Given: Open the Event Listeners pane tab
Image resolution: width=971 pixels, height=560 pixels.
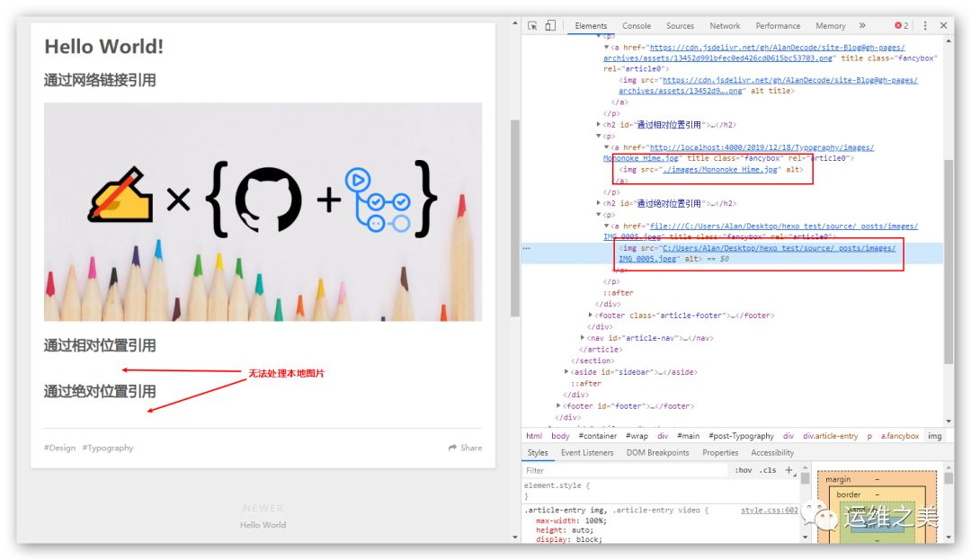Looking at the screenshot, I should [587, 452].
